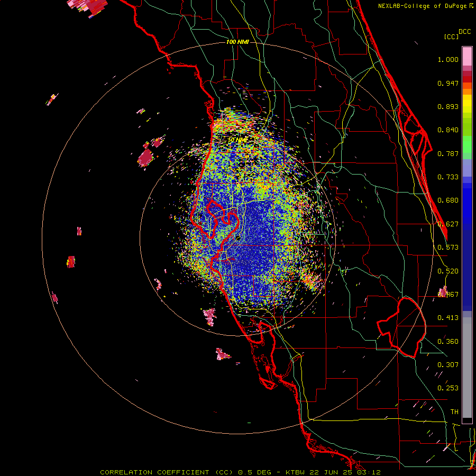The image size is (476, 476).
Task: Click the 0.573 color scale value
Action: [x=448, y=248]
